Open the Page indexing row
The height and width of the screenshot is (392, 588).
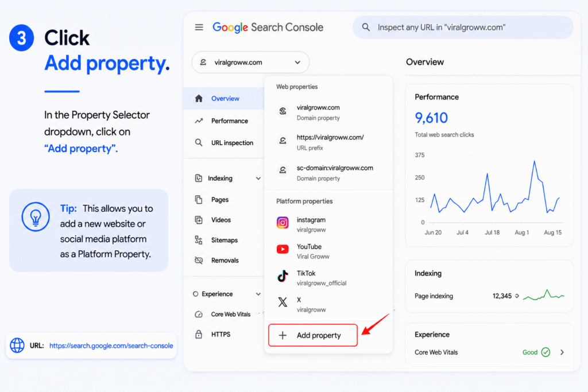point(489,296)
